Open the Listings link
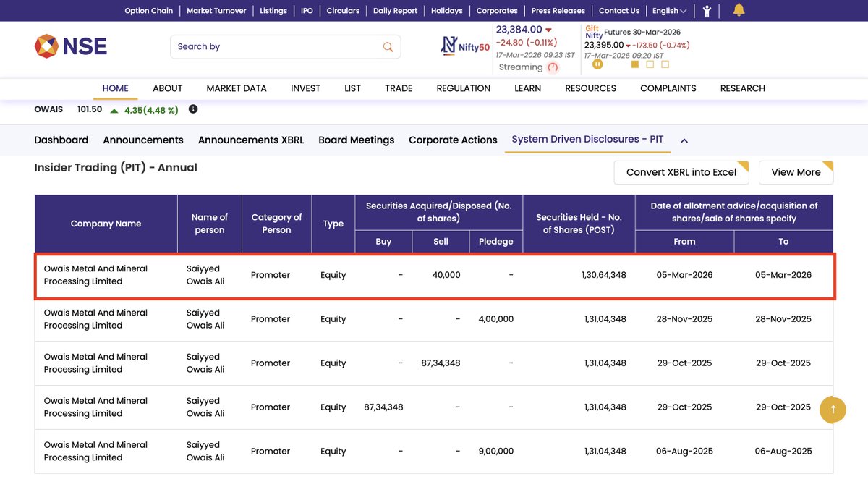This screenshot has height=487, width=868. tap(273, 11)
